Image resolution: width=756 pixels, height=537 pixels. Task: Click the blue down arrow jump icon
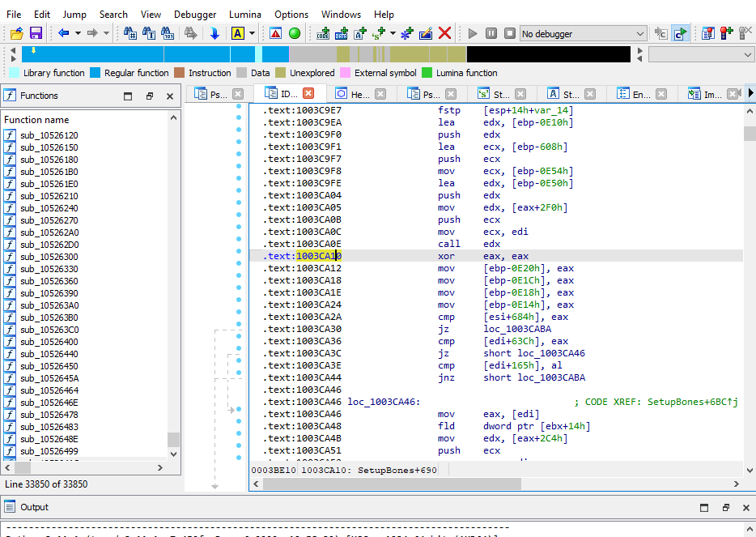coord(214,33)
